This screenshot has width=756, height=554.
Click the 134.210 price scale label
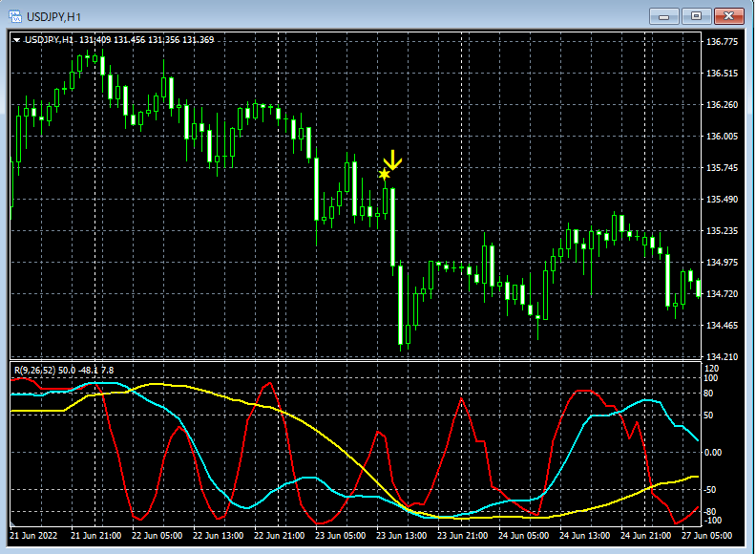(x=722, y=356)
